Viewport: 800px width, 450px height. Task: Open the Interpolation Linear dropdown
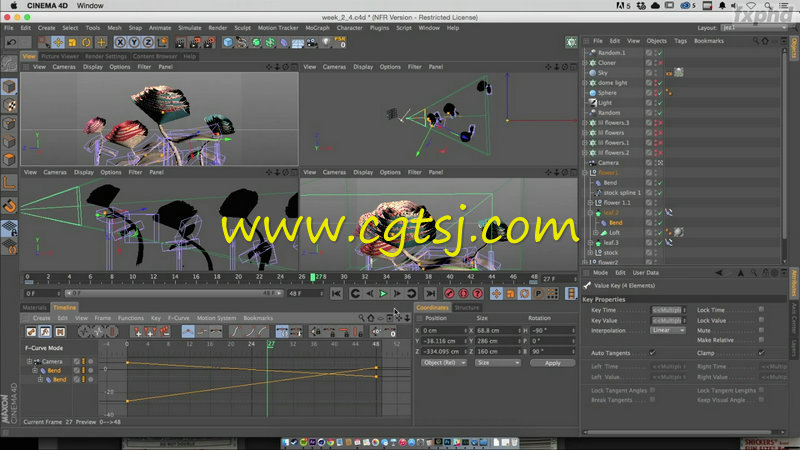[668, 330]
